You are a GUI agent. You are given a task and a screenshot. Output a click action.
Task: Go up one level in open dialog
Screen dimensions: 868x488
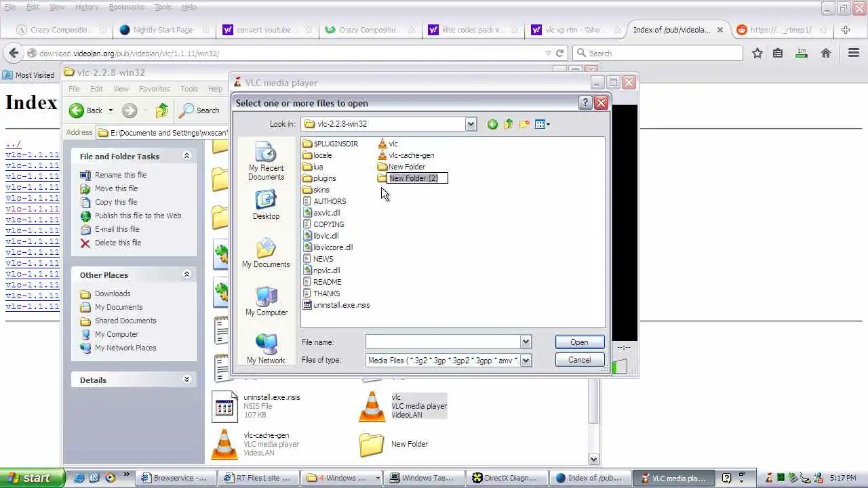click(x=509, y=124)
